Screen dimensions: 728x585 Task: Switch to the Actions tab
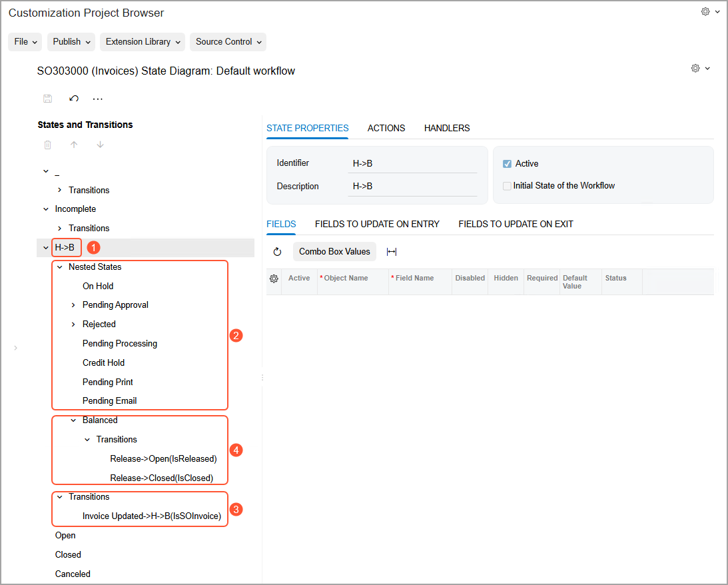(x=386, y=128)
